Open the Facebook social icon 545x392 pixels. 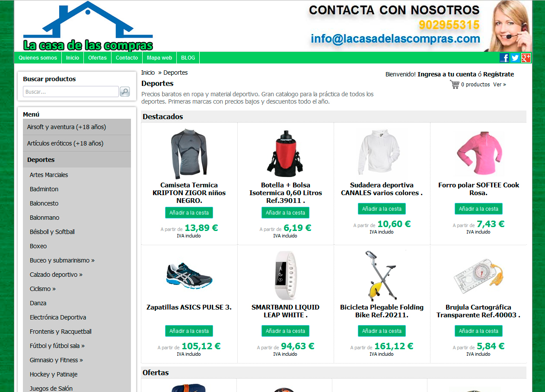pyautogui.click(x=504, y=58)
